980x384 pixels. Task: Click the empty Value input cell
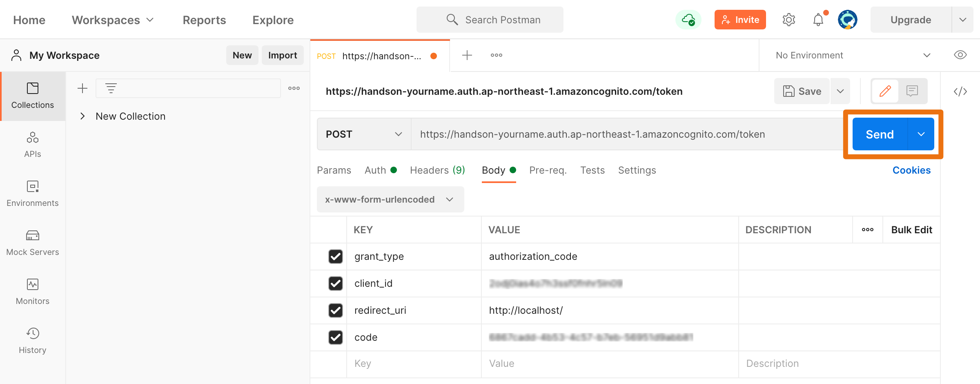(610, 364)
